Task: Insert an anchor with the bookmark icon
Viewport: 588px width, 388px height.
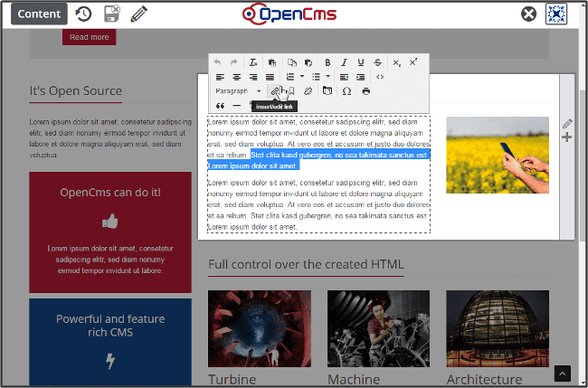Action: (x=291, y=91)
